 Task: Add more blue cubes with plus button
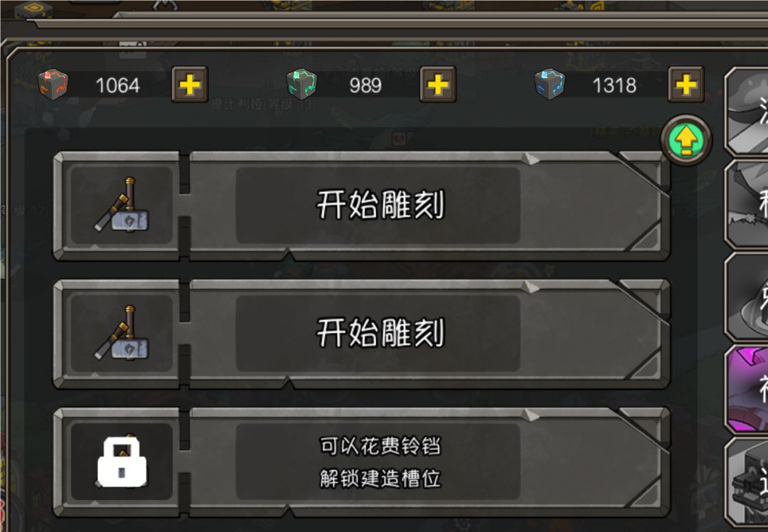click(x=686, y=85)
